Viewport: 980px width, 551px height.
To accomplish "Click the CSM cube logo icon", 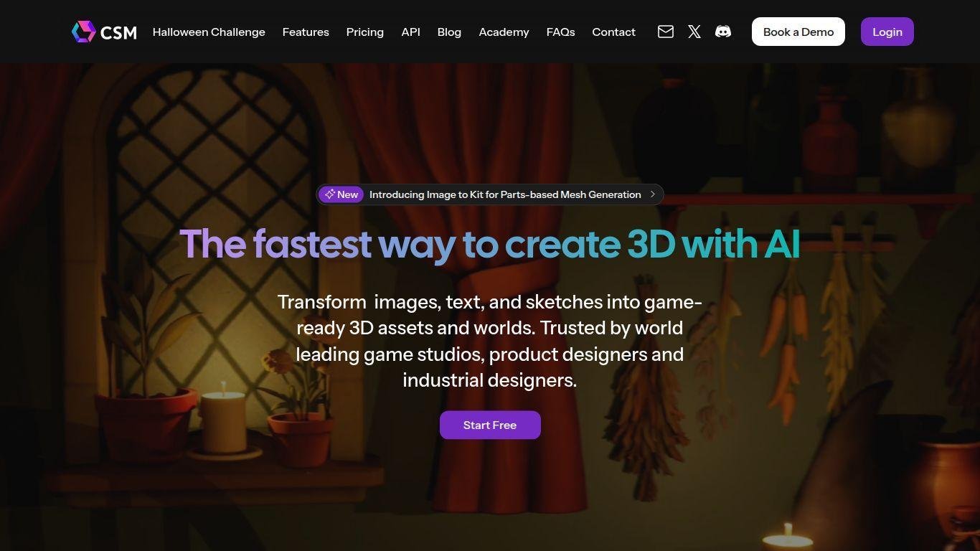I will pos(83,32).
